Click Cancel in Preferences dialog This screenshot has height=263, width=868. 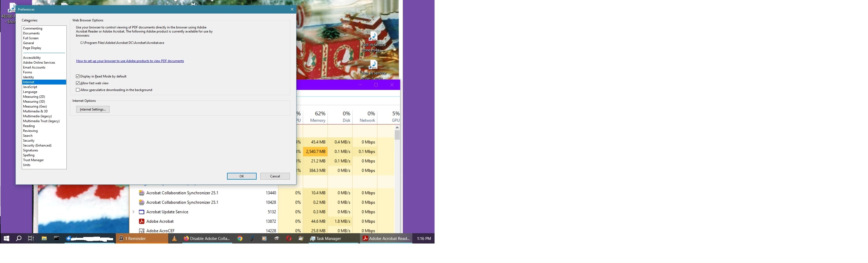275,176
